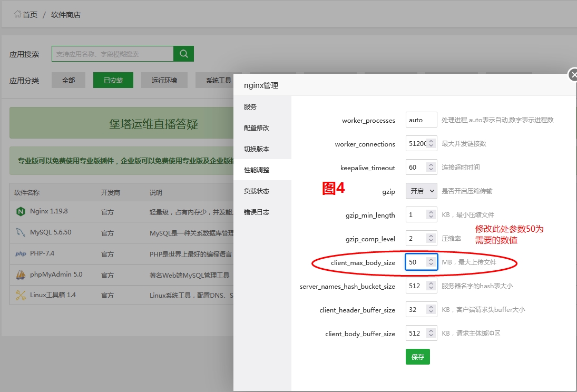The height and width of the screenshot is (392, 577).
Task: Open the 负载状态 sidebar tab
Action: (x=257, y=191)
